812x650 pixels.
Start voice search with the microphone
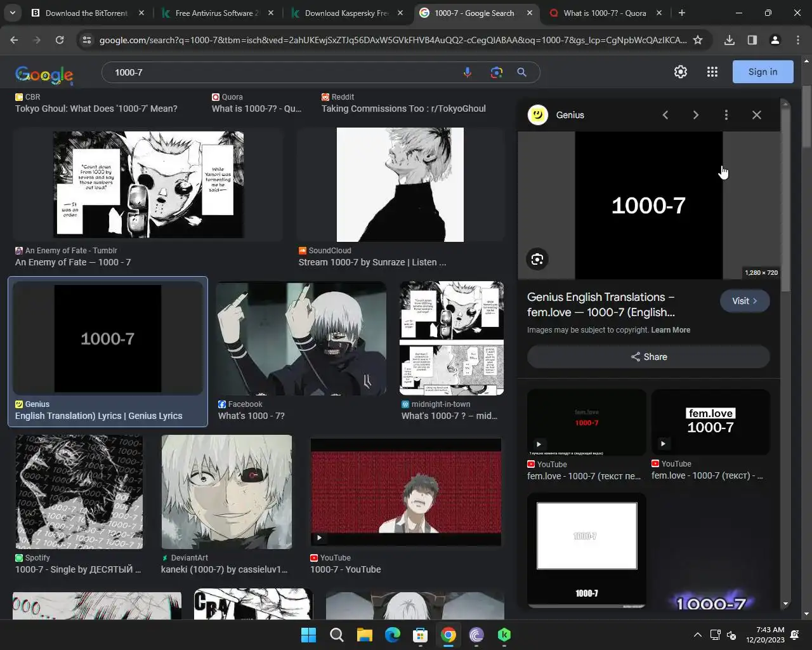coord(468,72)
